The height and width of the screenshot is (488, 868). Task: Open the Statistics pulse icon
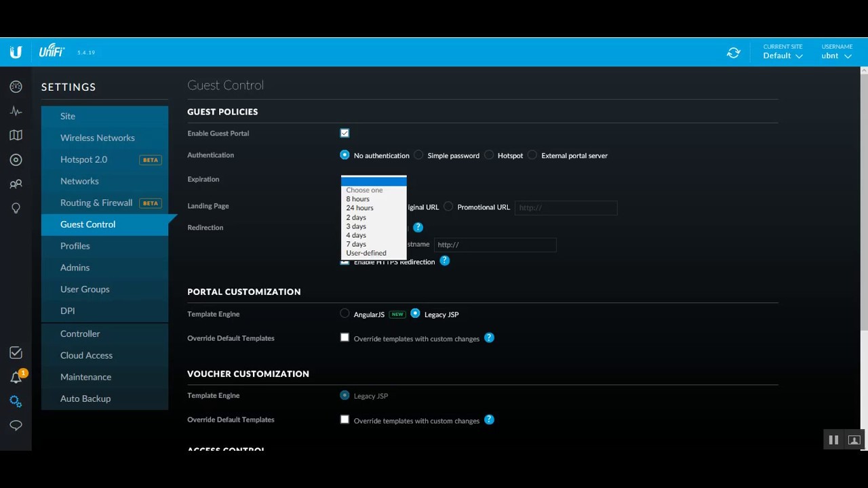(16, 111)
